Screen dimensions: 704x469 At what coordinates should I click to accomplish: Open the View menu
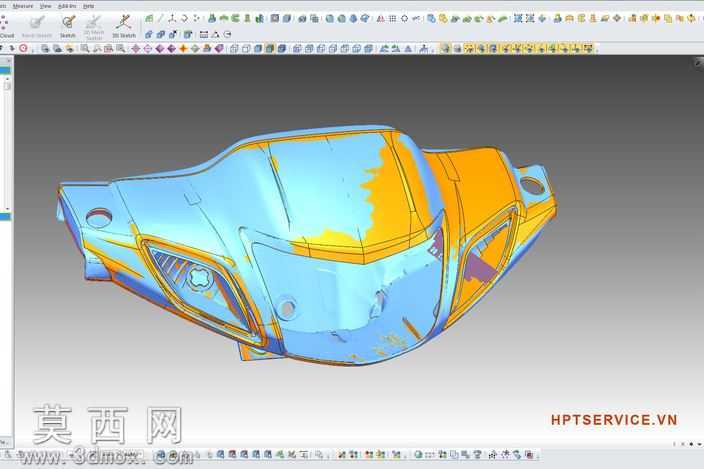coord(46,6)
